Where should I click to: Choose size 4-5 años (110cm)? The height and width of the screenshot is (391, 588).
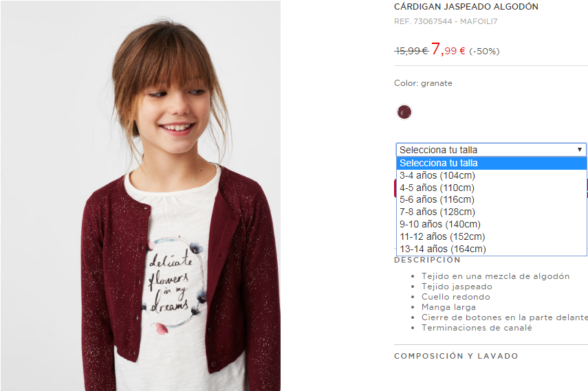click(x=491, y=188)
